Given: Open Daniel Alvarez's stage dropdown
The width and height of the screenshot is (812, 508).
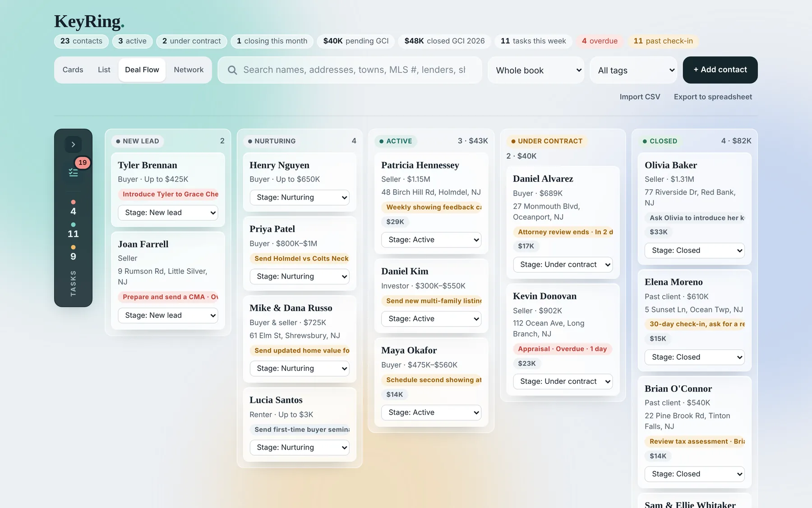Looking at the screenshot, I should pos(563,265).
